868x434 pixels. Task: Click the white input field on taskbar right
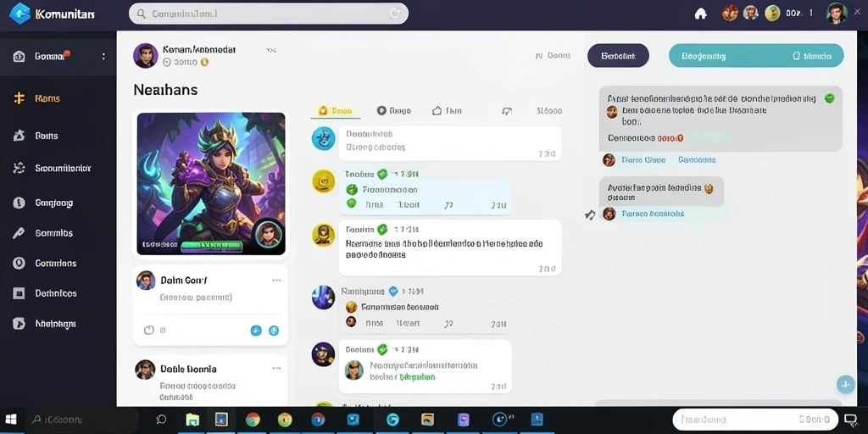click(755, 420)
